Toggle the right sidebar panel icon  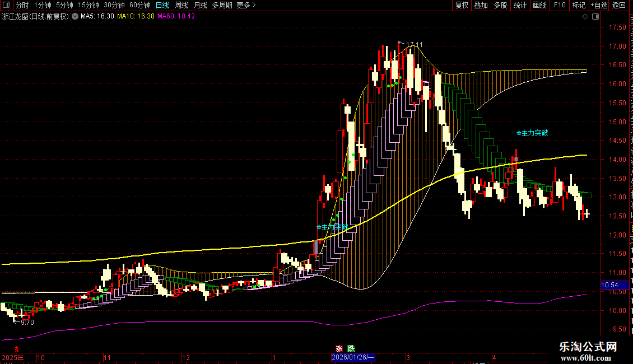click(x=595, y=17)
